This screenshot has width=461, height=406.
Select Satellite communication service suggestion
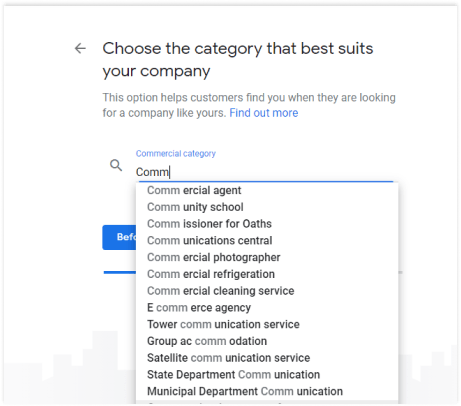(x=267, y=358)
